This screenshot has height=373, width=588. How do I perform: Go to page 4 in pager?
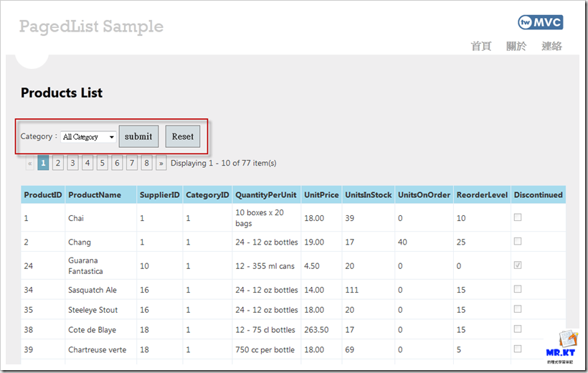[87, 164]
